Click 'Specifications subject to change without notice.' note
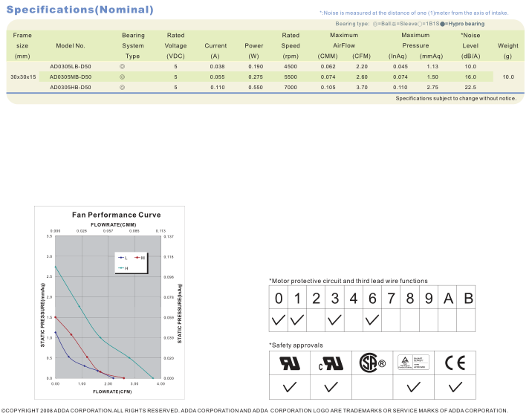 point(456,98)
